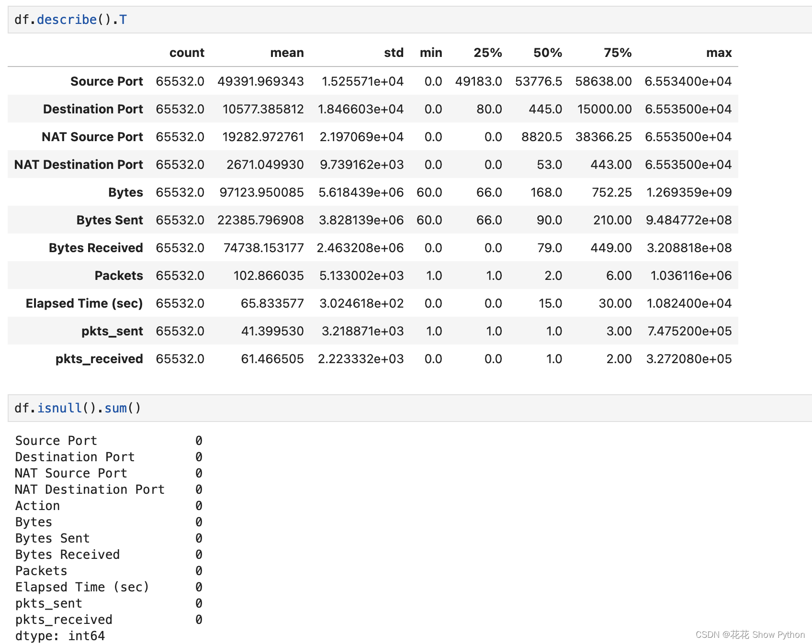Click Packets max value 1.036116e+06

pyautogui.click(x=691, y=276)
